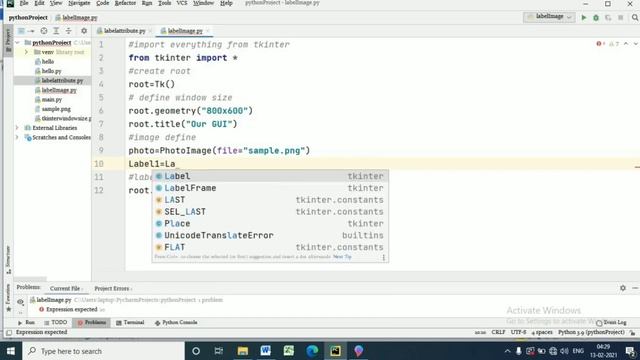Open Cortana circle on taskbar
Screen dimensions: 640x360
196,351
